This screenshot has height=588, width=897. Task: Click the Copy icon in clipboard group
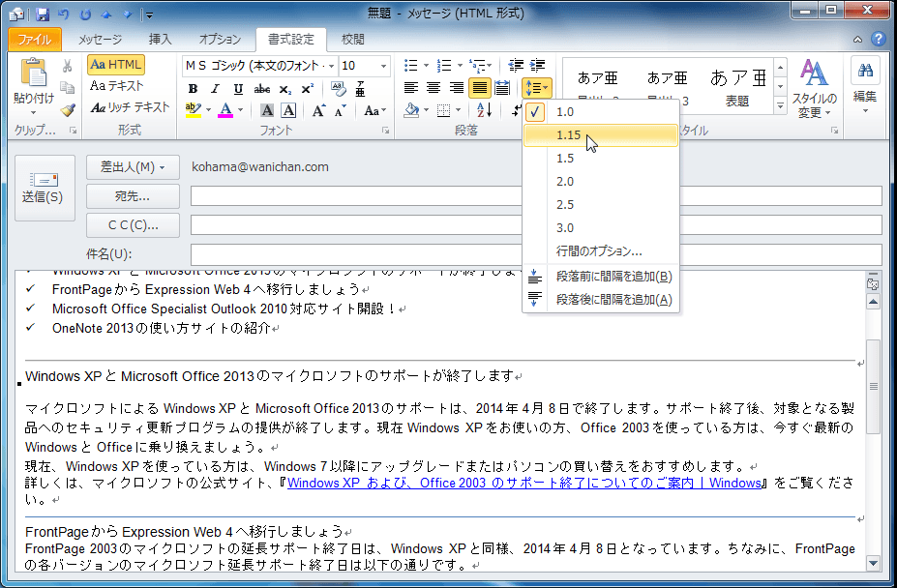click(68, 87)
